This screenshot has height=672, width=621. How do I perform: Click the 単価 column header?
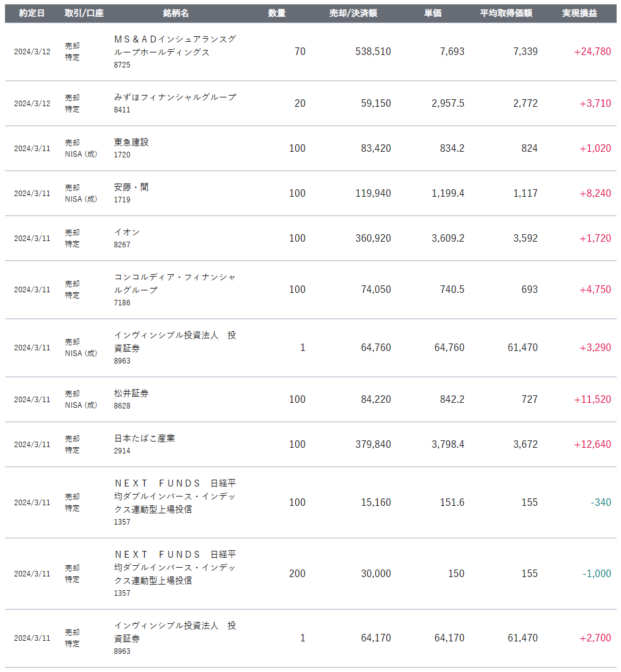tap(433, 13)
